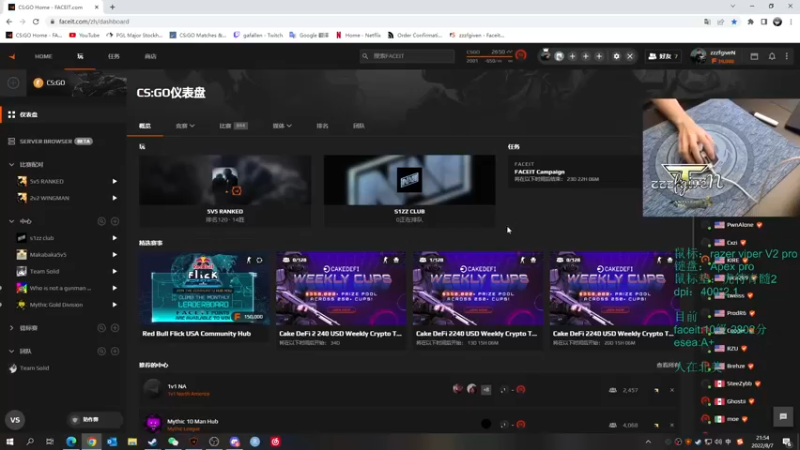The image size is (800, 450).
Task: Click the pin icon on the 1v1 NA row
Action: [656, 390]
